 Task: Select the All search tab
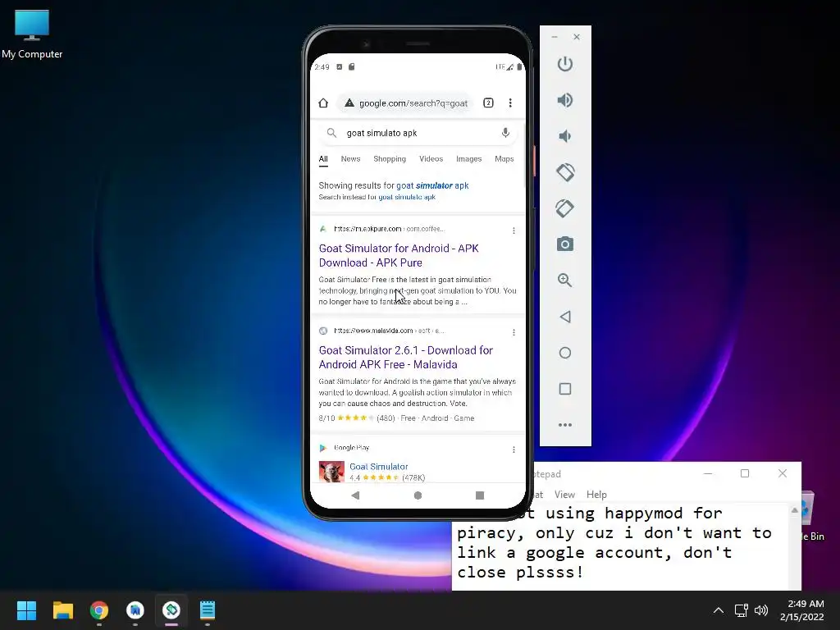tap(323, 159)
